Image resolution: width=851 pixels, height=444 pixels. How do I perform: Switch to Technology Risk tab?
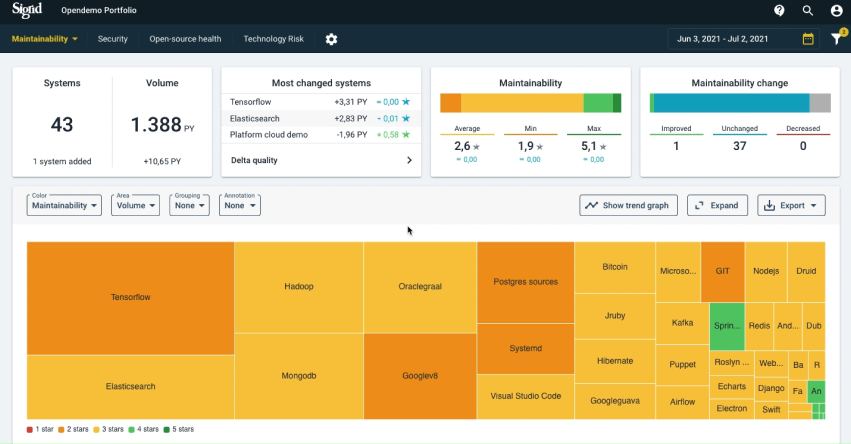pyautogui.click(x=274, y=39)
